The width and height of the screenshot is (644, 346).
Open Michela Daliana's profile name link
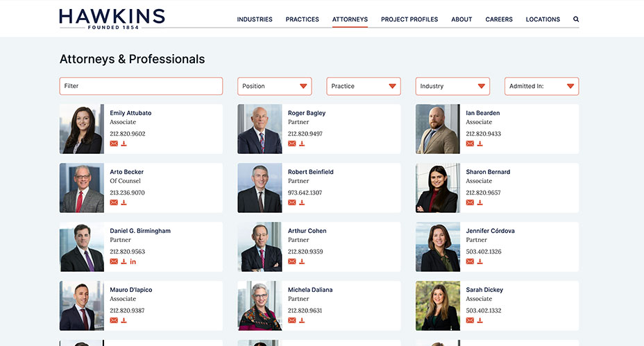310,290
